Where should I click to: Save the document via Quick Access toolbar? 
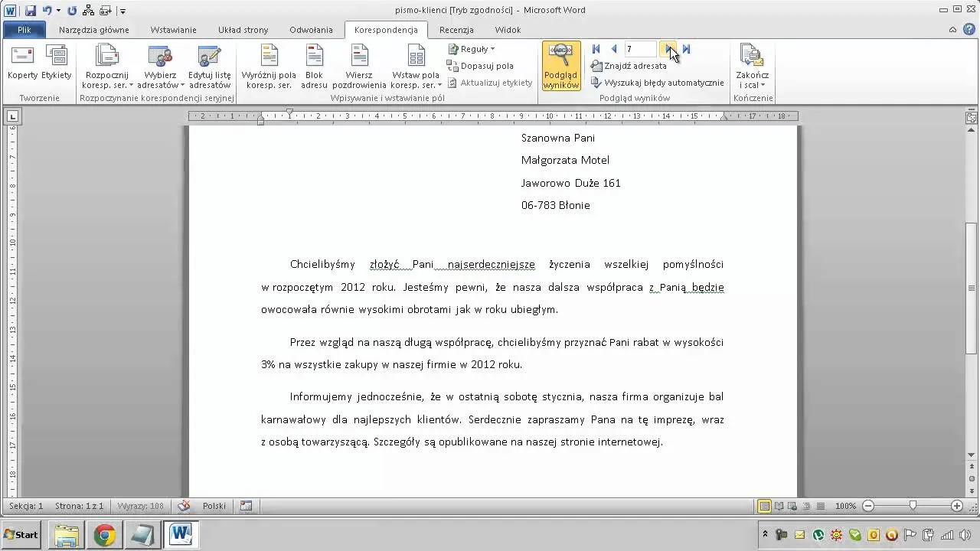click(x=31, y=11)
